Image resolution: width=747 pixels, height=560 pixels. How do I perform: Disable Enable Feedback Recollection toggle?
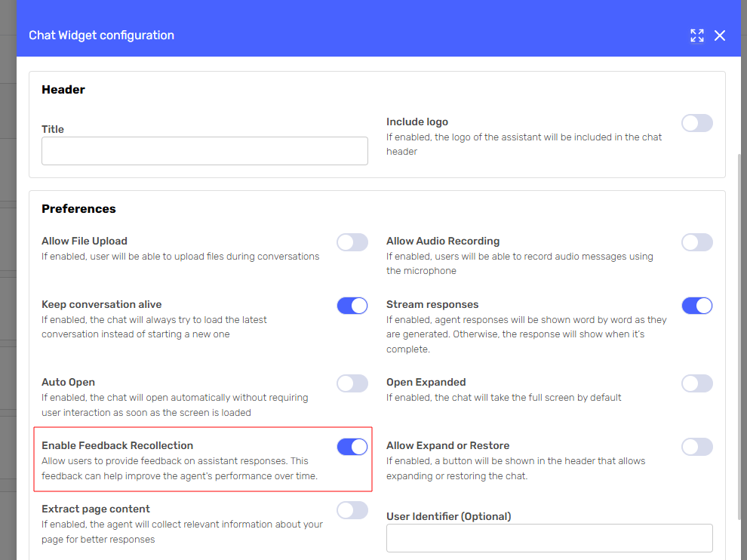[x=352, y=447]
